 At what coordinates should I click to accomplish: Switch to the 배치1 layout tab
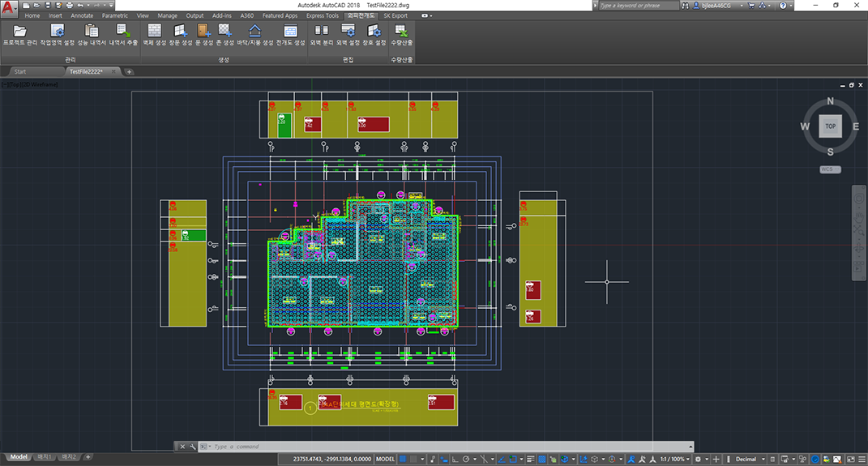click(45, 457)
